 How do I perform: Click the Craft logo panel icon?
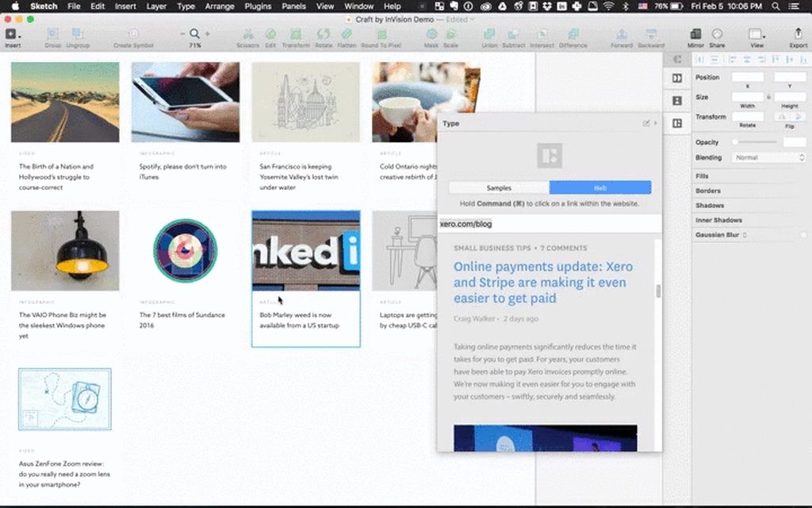click(677, 59)
